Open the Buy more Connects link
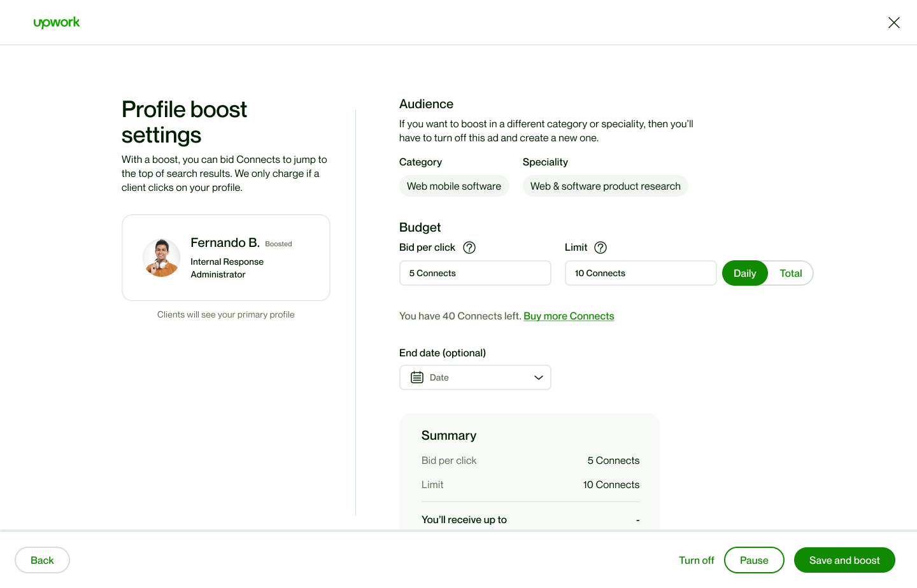 click(569, 316)
